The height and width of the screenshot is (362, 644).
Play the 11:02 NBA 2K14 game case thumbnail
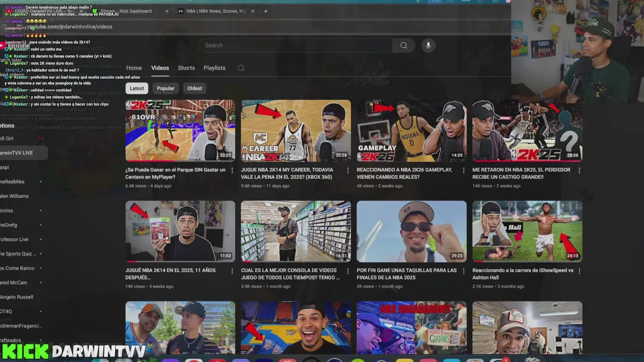click(180, 231)
